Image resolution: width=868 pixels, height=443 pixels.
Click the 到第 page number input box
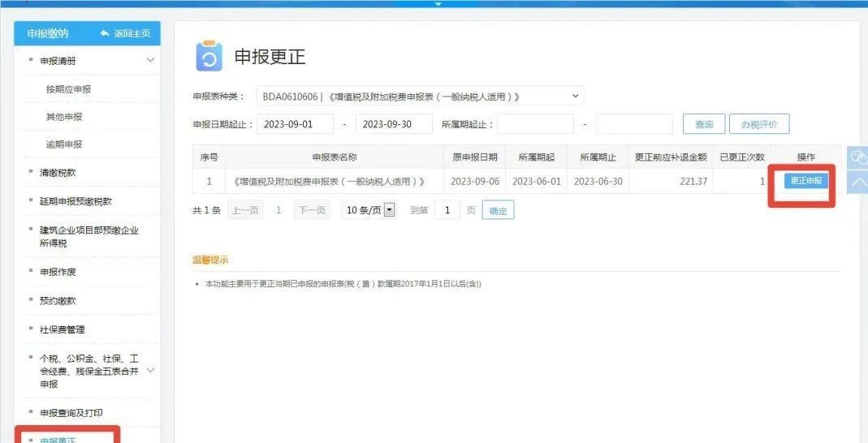tap(447, 210)
